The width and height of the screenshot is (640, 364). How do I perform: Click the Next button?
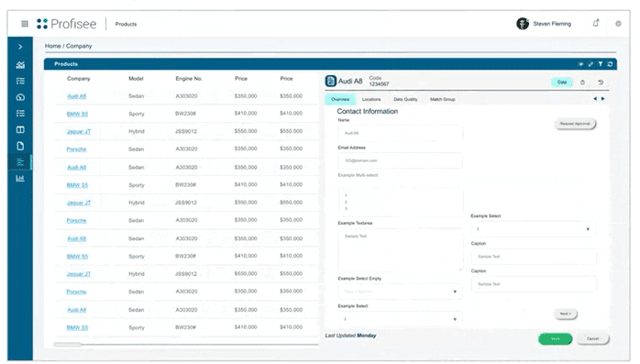coord(566,314)
